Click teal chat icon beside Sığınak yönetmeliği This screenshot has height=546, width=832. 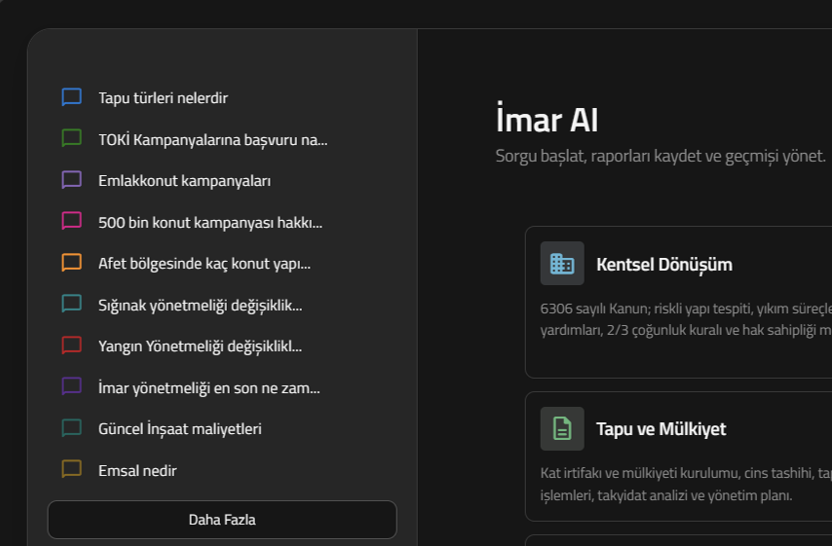(71, 305)
